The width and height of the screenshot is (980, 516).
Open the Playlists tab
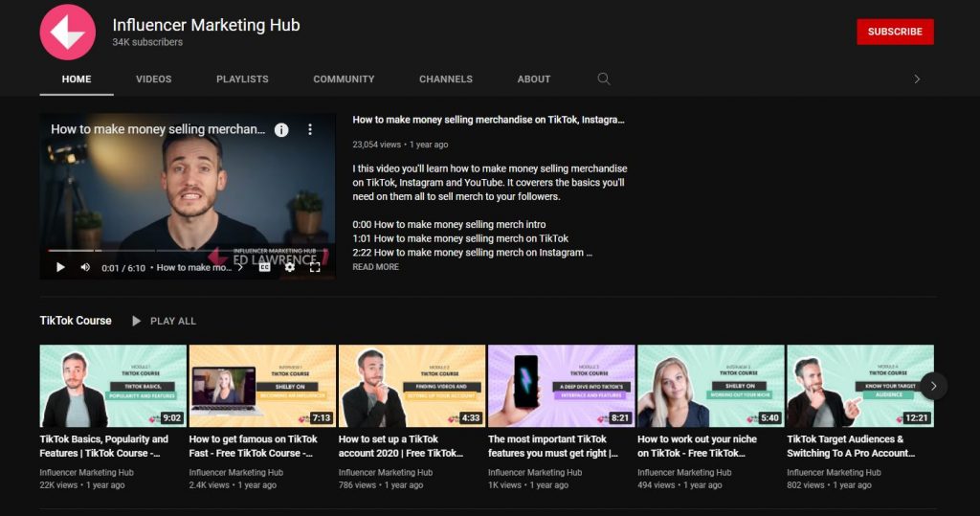point(242,79)
